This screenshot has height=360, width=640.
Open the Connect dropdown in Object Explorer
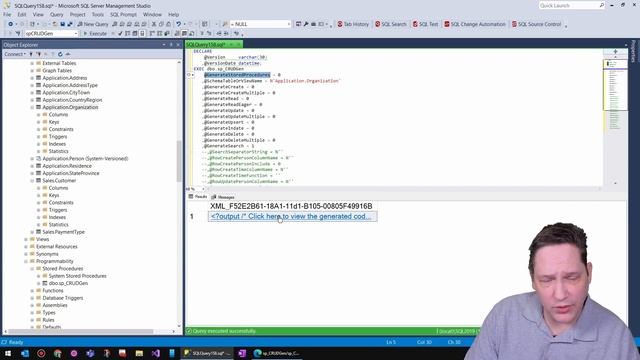click(15, 54)
